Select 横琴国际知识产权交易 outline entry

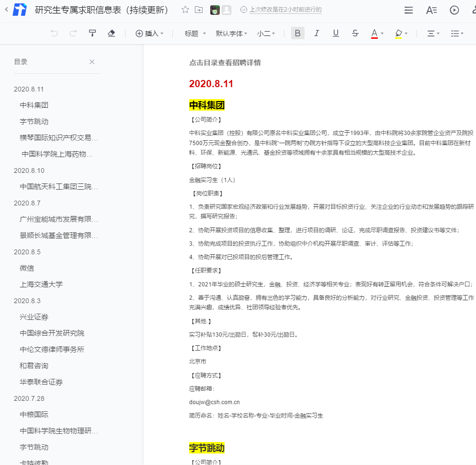[59, 138]
